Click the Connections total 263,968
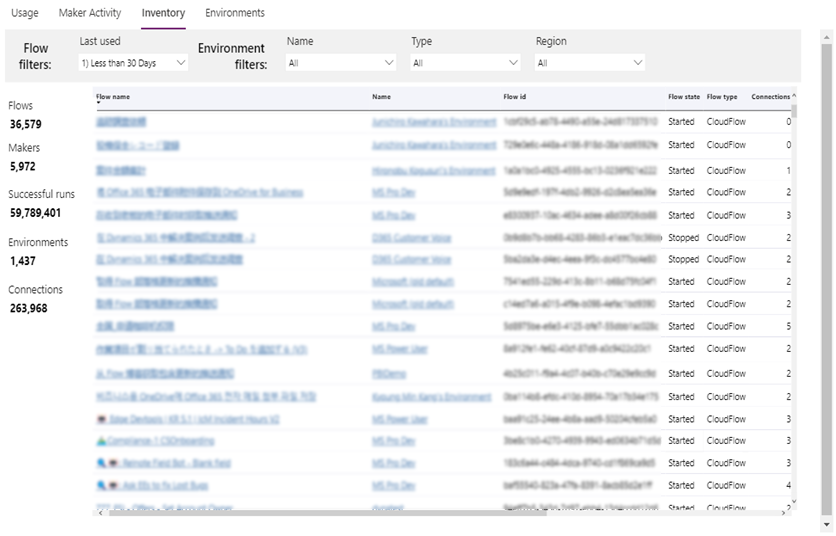This screenshot has height=536, width=836. coord(29,308)
